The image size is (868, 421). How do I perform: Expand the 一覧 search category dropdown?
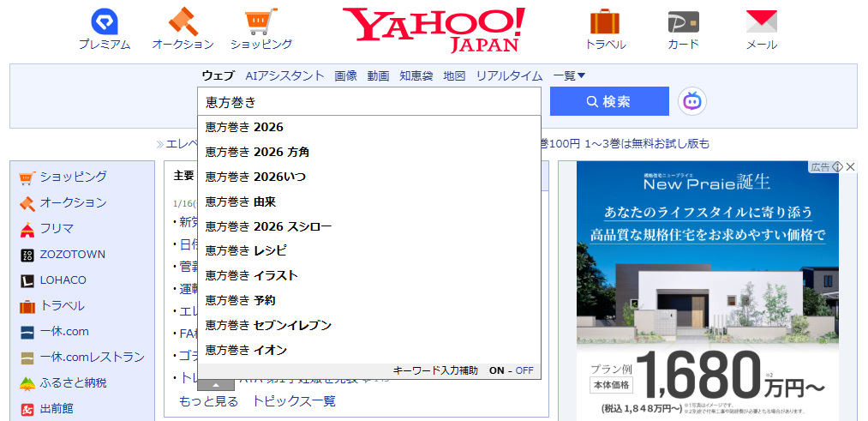[569, 76]
